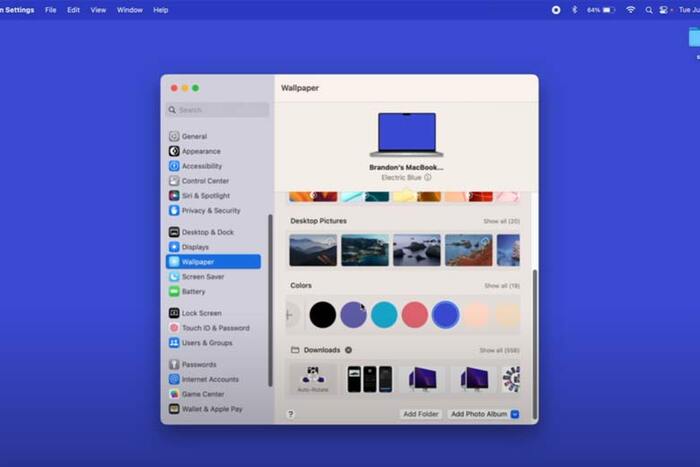The height and width of the screenshot is (467, 700).
Task: Select Control Center in sidebar
Action: (204, 181)
